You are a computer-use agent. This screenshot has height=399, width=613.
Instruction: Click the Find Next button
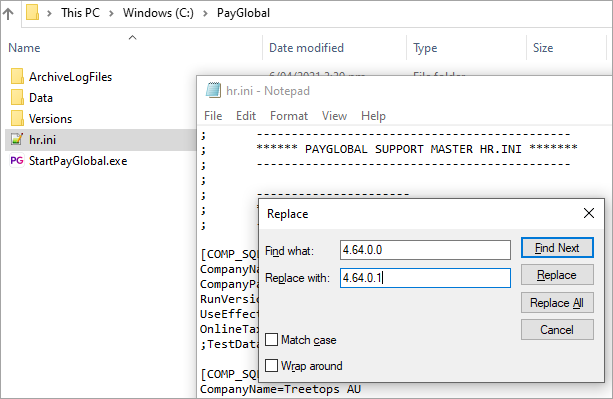(557, 248)
